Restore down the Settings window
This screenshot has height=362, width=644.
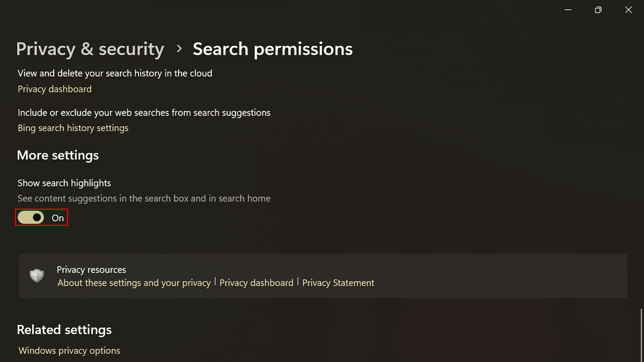598,10
